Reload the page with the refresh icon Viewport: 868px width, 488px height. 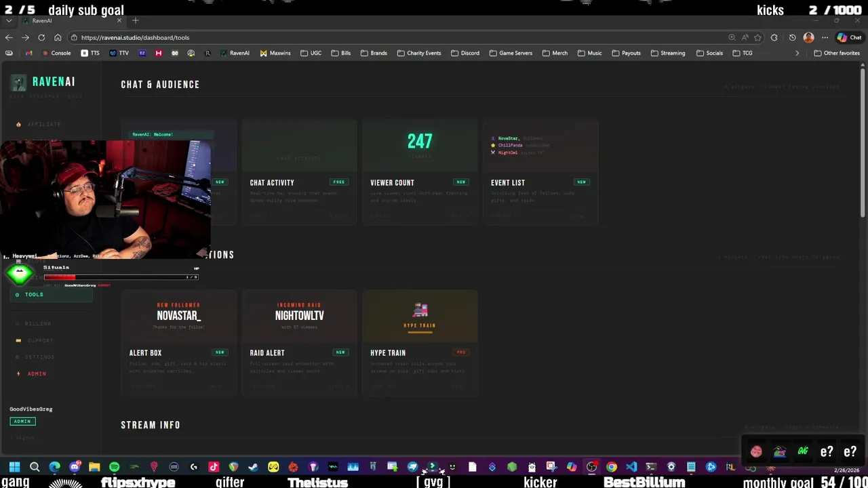(41, 37)
